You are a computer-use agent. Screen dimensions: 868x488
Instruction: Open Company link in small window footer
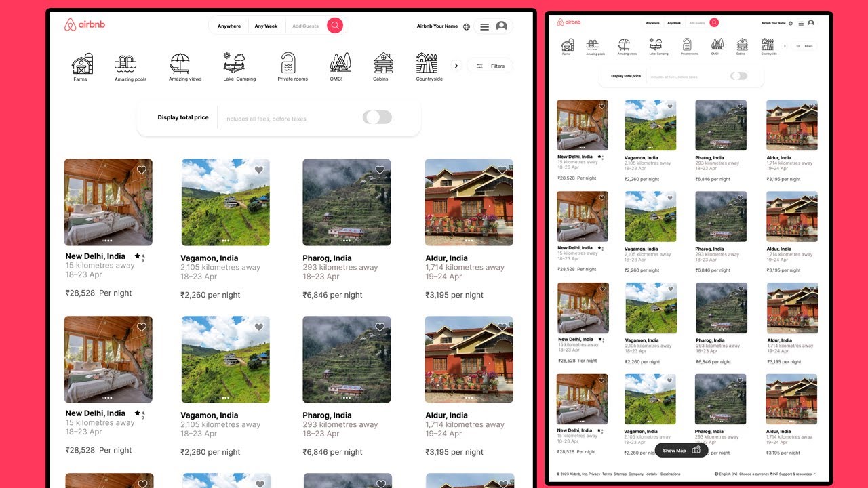(x=636, y=474)
